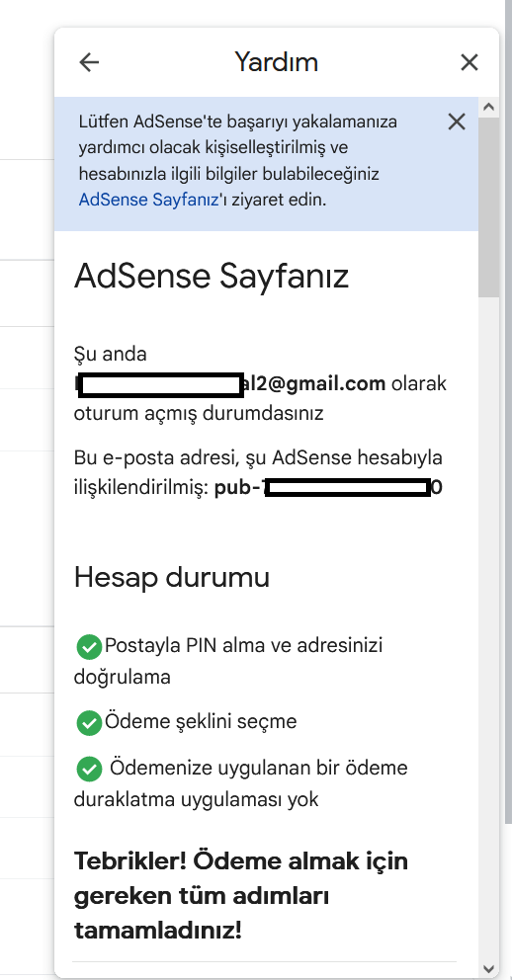This screenshot has width=512, height=980.
Task: Click the Tebrikler congratulation message
Action: (x=241, y=896)
